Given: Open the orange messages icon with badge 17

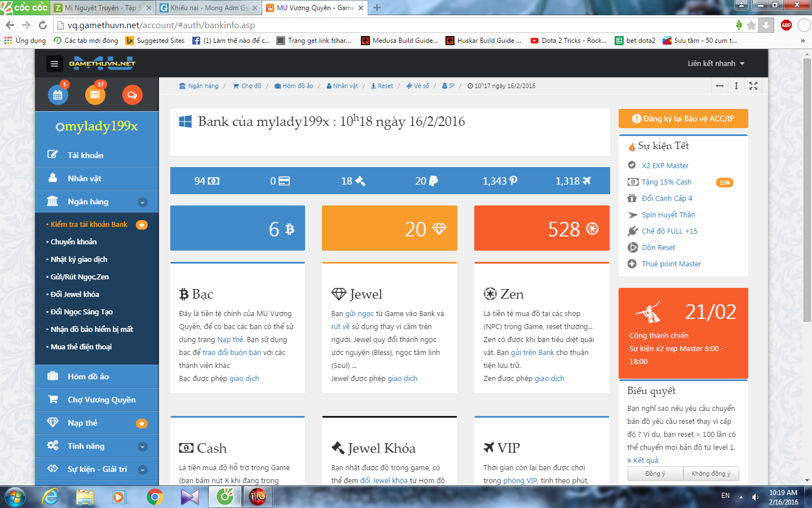Looking at the screenshot, I should click(x=95, y=95).
